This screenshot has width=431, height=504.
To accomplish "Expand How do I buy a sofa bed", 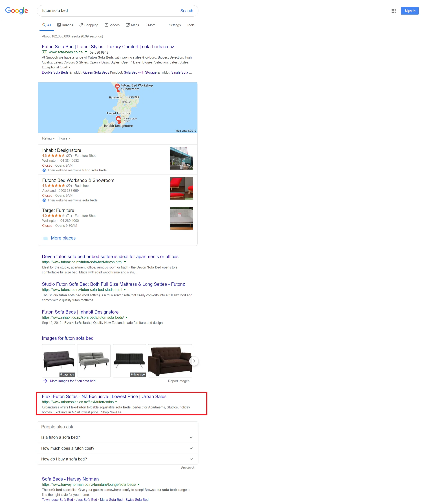I will coord(117,459).
